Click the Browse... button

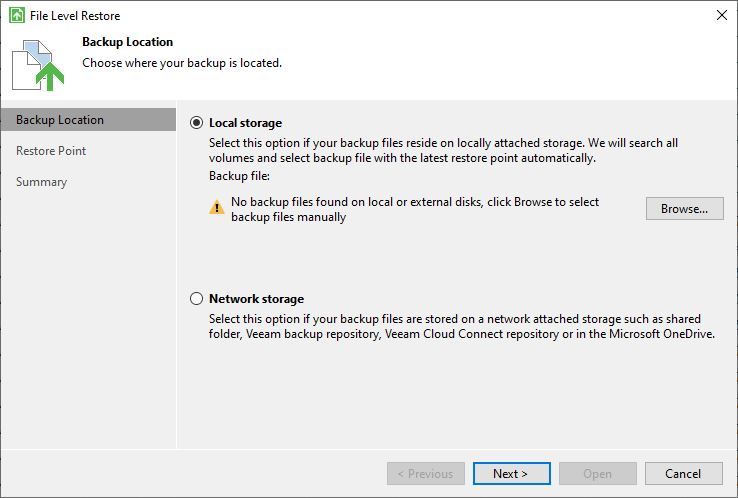point(684,209)
